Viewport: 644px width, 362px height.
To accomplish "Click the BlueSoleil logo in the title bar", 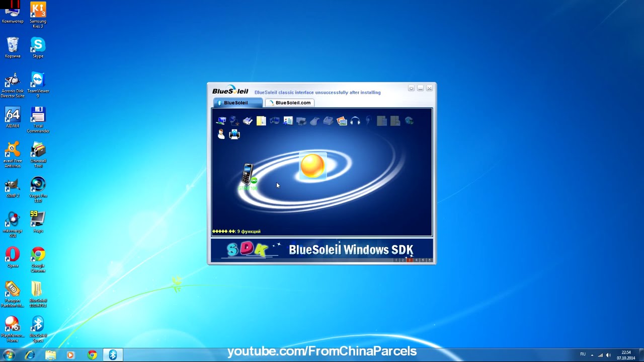I will pyautogui.click(x=230, y=91).
